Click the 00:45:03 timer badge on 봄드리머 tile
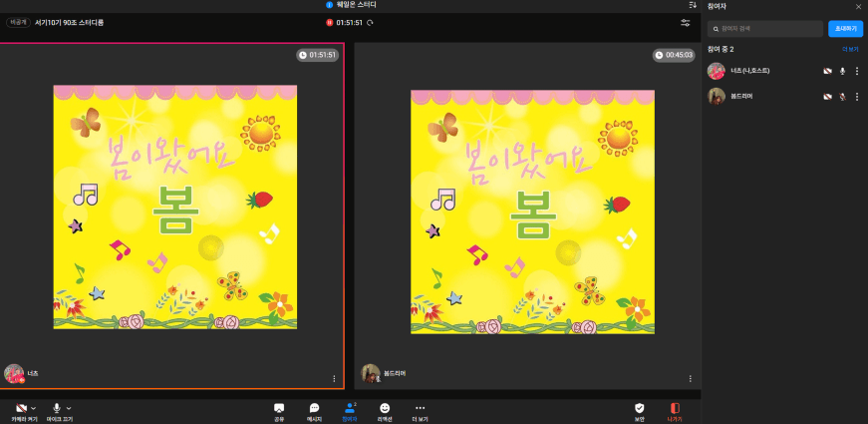Viewport: 868px width, 424px height. click(674, 55)
